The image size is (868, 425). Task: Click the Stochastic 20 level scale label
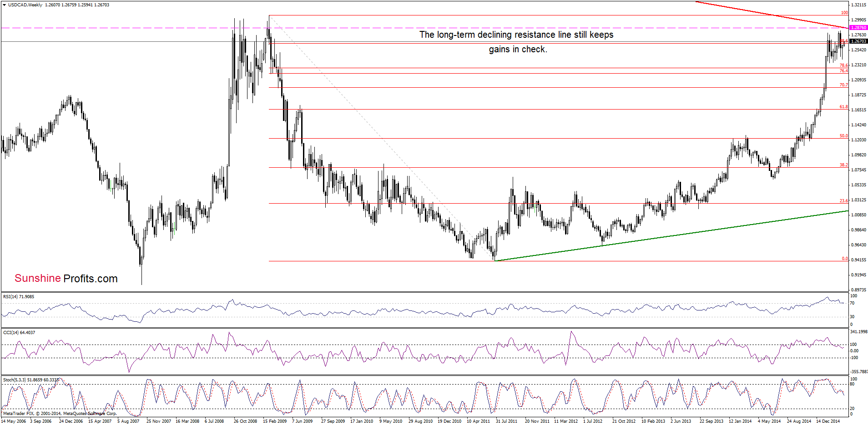(853, 409)
